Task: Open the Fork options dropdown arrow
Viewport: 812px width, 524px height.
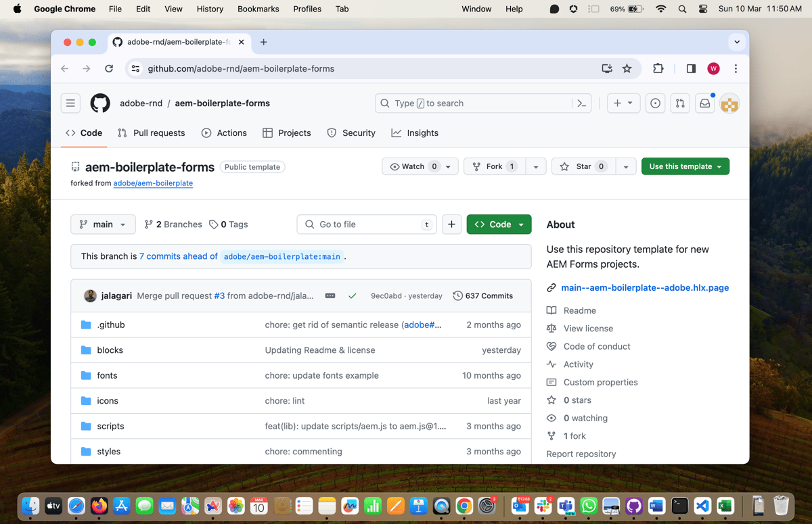Action: (535, 166)
